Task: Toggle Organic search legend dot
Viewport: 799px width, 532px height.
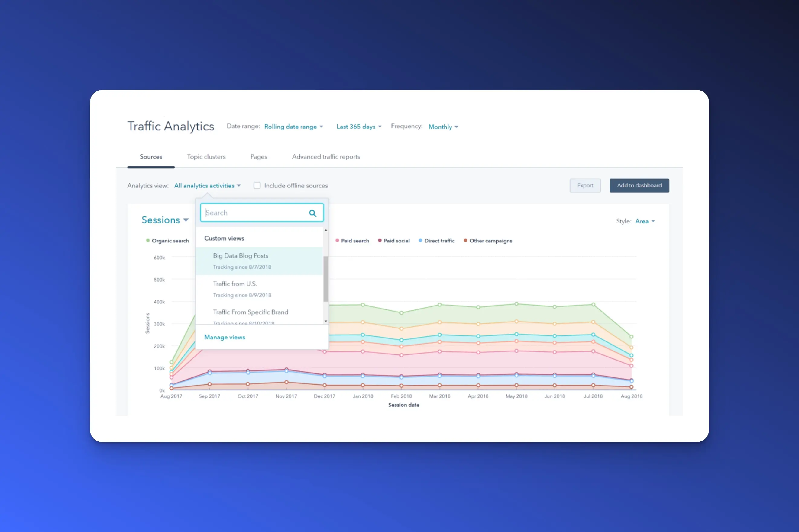Action: 148,241
